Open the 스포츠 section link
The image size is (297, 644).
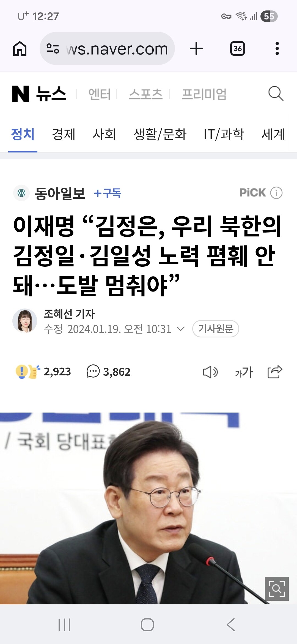pos(146,94)
